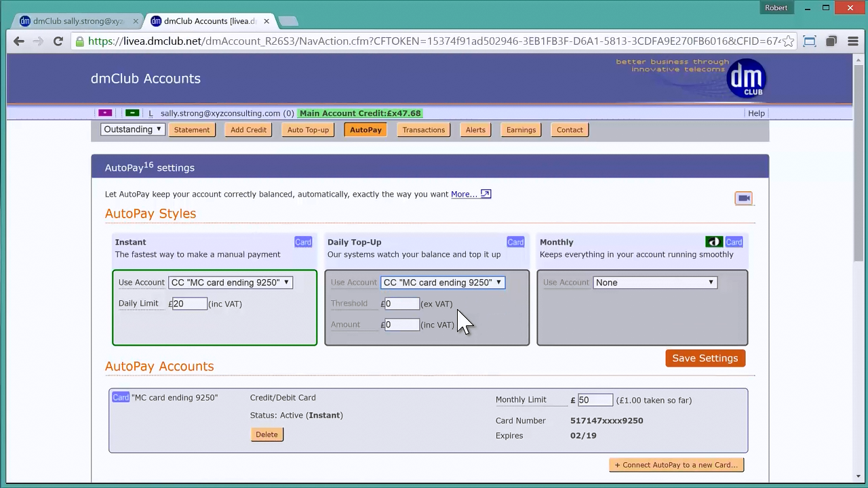Open the Add Credit page
The image size is (868, 488).
(248, 130)
